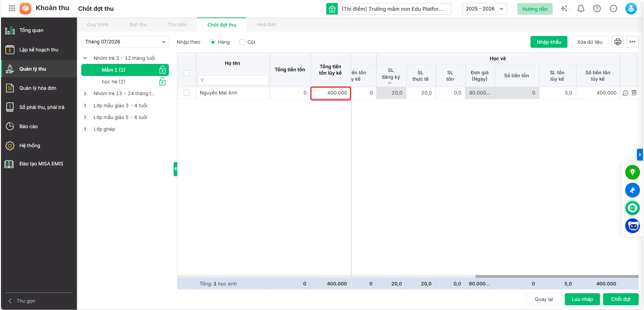Screen dimensions: 644x310
Task: Open the robot assistant floating icon
Action: [x=633, y=226]
